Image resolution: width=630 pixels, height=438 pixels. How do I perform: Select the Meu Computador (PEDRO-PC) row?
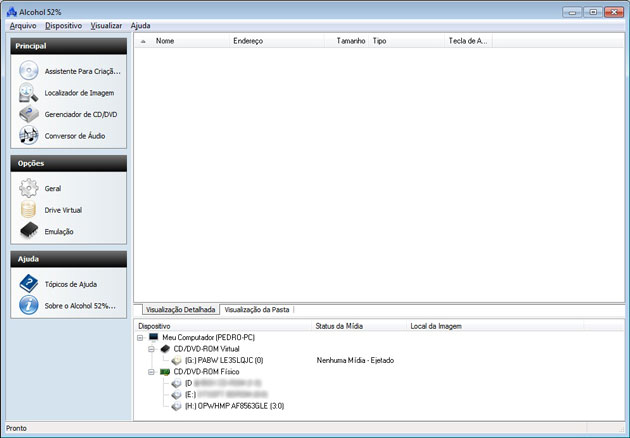(208, 338)
